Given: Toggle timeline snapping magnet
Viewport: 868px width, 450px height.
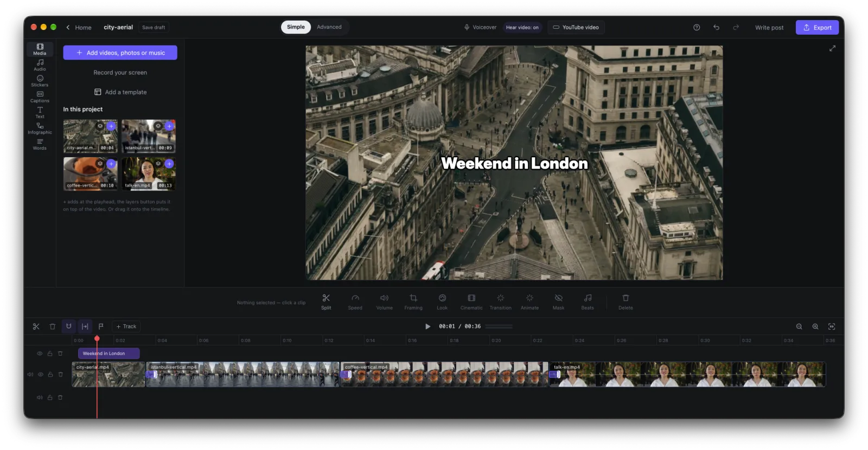Looking at the screenshot, I should (x=69, y=326).
